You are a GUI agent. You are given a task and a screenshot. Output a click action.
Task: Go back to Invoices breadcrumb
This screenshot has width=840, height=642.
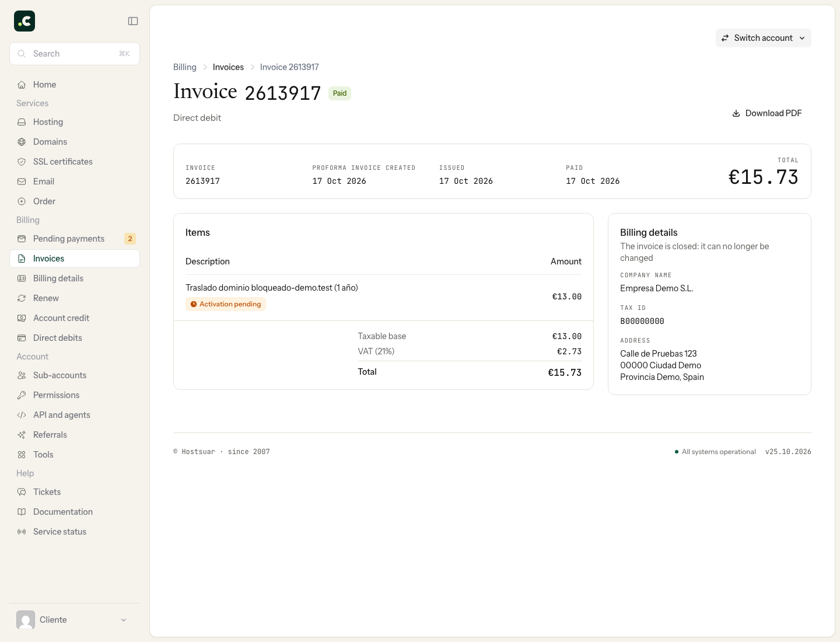[x=228, y=67]
